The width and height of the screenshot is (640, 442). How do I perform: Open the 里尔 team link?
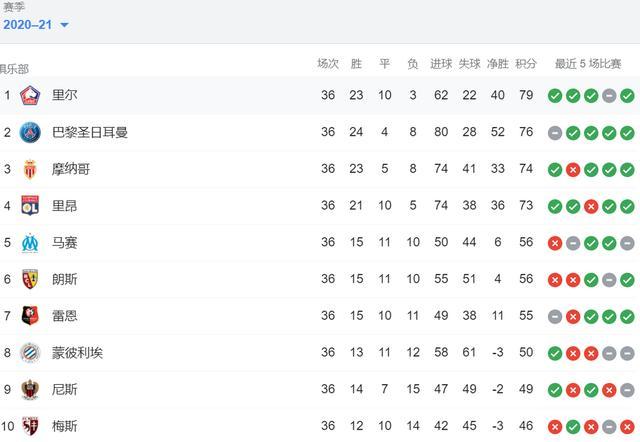pyautogui.click(x=65, y=96)
